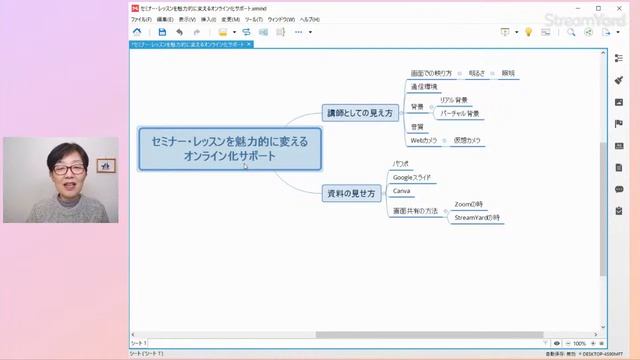The image size is (640, 360).
Task: Open the 挿入(I) menu
Action: (208, 19)
